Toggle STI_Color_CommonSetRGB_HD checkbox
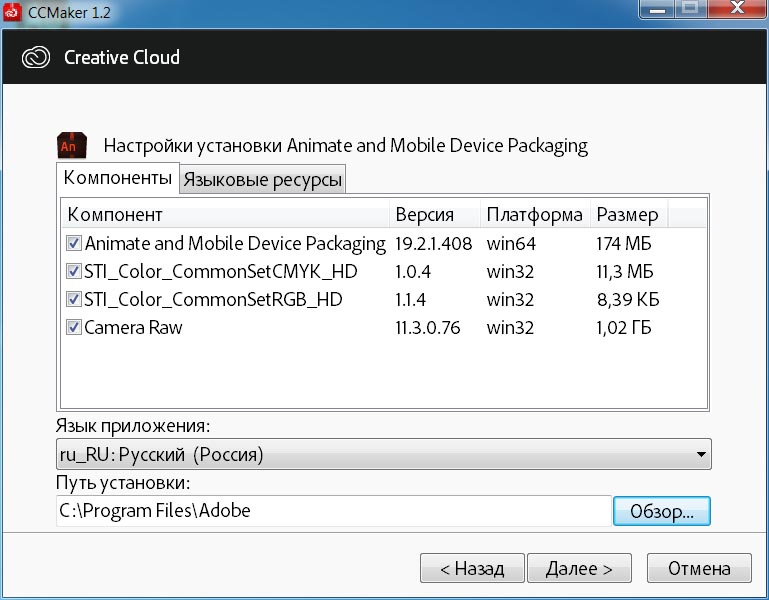Viewport: 769px width, 600px height. pyautogui.click(x=74, y=299)
